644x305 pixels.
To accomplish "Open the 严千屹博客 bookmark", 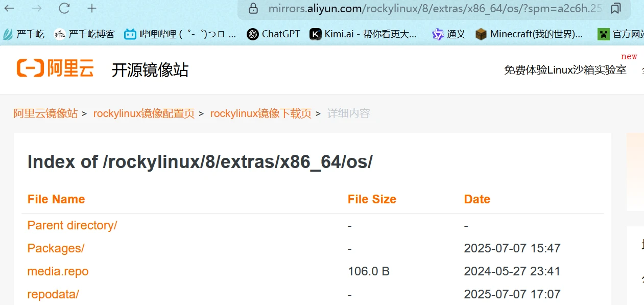I will [85, 34].
